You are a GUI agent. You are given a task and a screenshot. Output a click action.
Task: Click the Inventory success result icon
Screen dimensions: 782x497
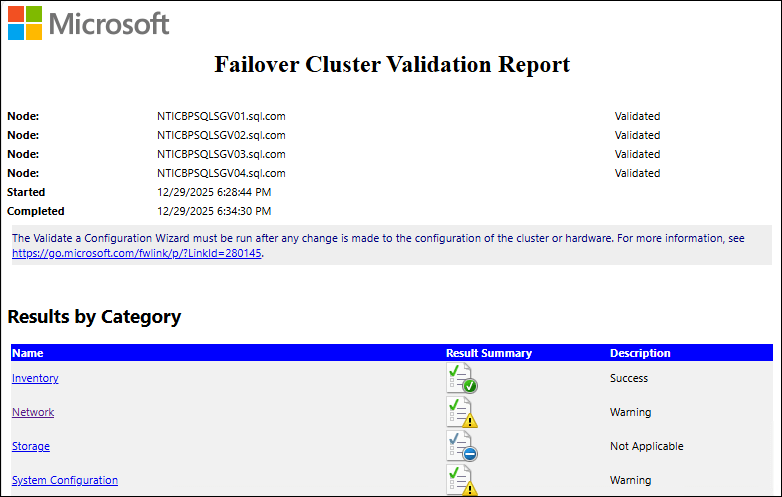click(x=461, y=378)
